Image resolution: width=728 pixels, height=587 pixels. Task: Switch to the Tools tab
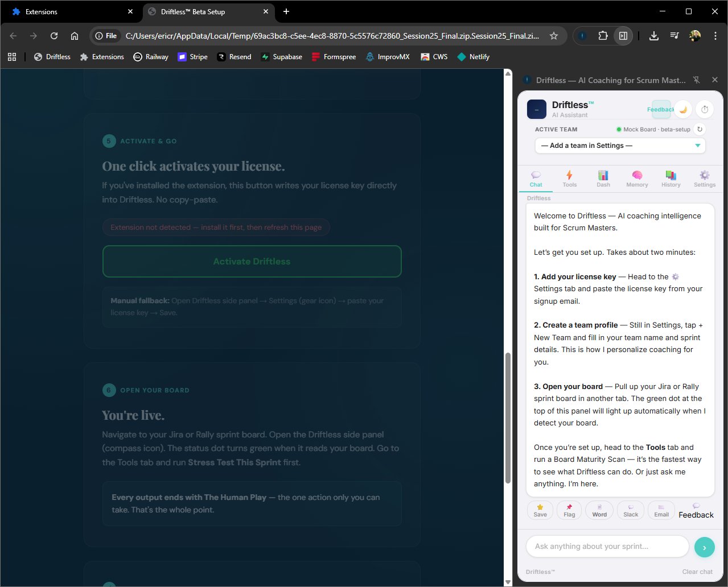tap(569, 179)
